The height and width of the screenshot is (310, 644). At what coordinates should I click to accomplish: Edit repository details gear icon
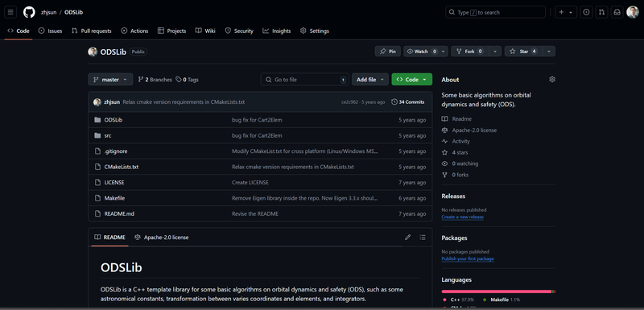[x=552, y=79]
